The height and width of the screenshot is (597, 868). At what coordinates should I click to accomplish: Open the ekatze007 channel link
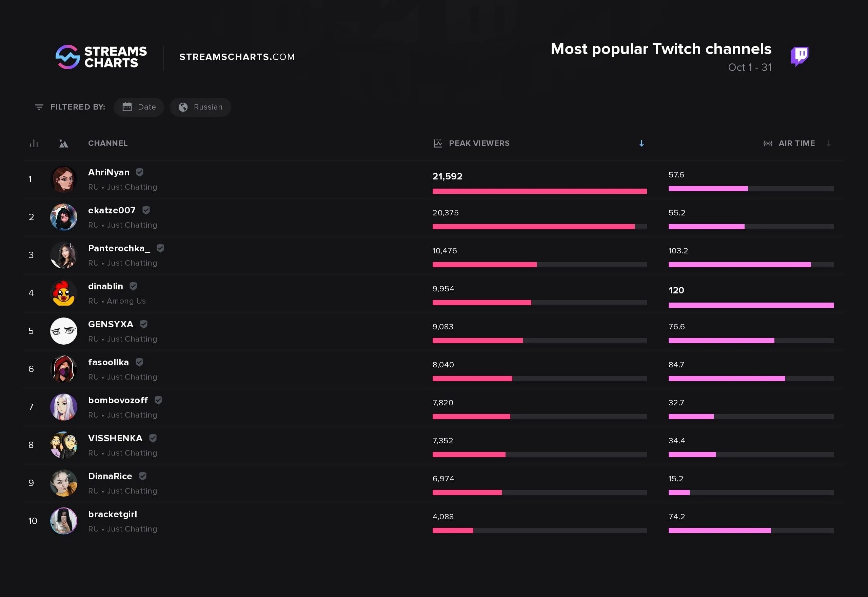click(112, 211)
